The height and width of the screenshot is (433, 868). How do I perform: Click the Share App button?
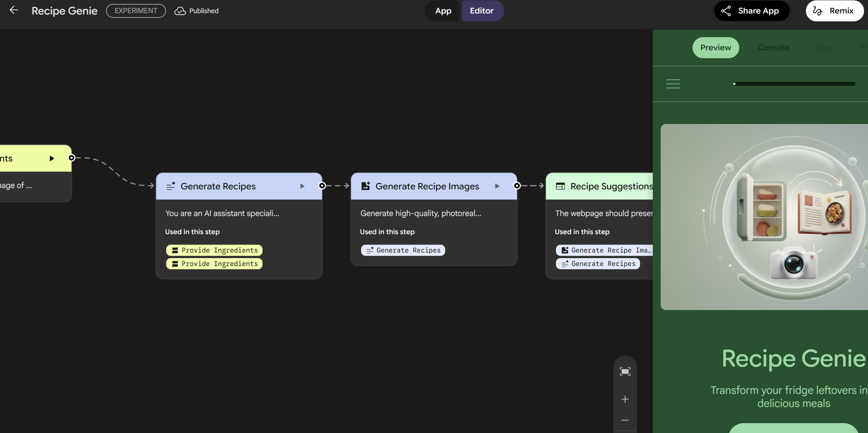[751, 11]
